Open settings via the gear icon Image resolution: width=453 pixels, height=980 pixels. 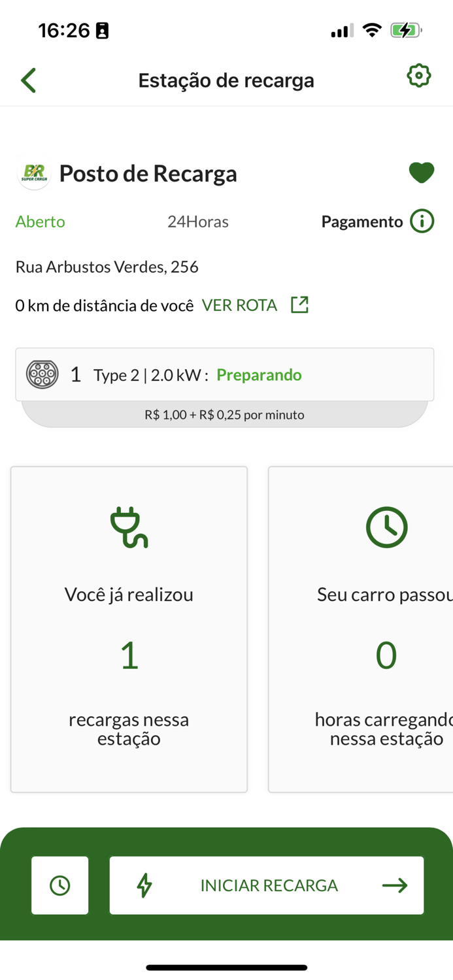(418, 75)
